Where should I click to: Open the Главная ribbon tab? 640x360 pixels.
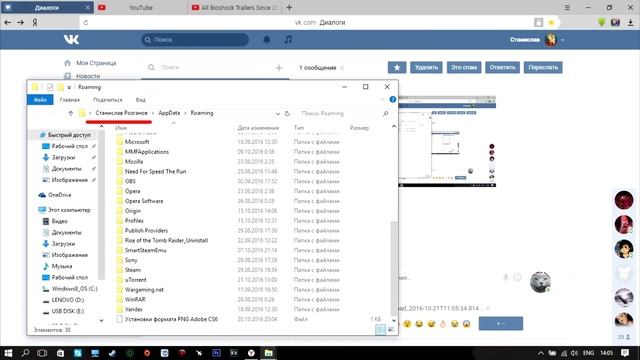coord(70,100)
